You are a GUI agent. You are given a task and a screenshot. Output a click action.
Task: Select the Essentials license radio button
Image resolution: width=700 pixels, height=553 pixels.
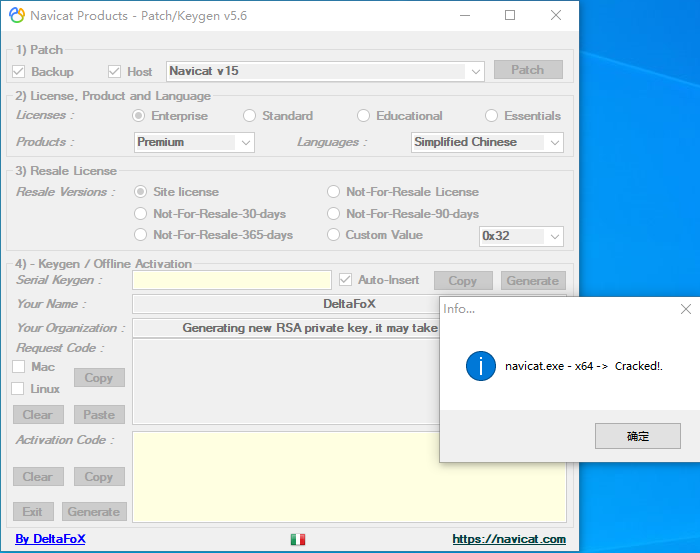[491, 116]
